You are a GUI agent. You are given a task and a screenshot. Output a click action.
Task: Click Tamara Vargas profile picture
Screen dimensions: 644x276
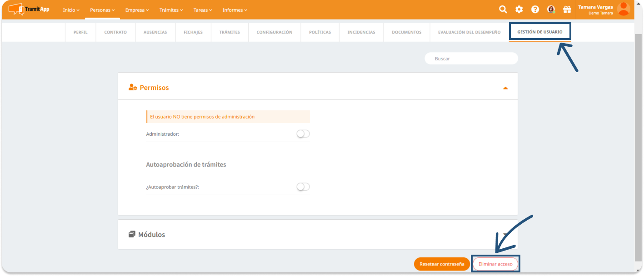pyautogui.click(x=624, y=9)
